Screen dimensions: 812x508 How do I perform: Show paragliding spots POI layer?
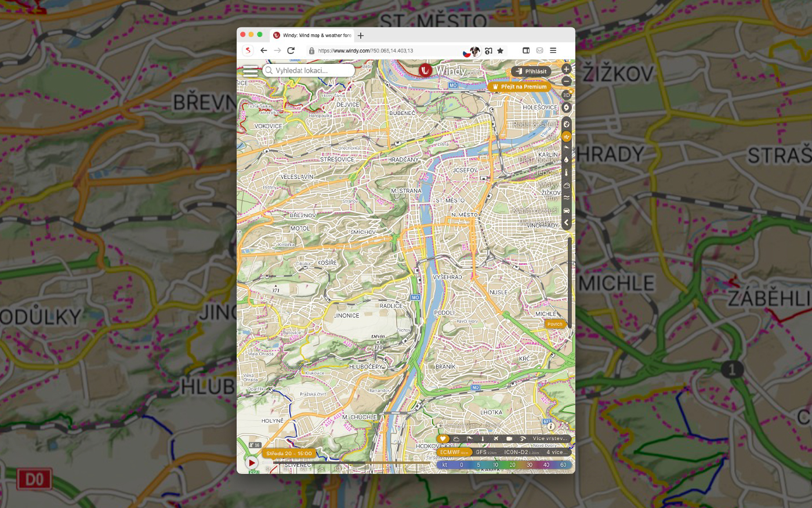pyautogui.click(x=523, y=439)
